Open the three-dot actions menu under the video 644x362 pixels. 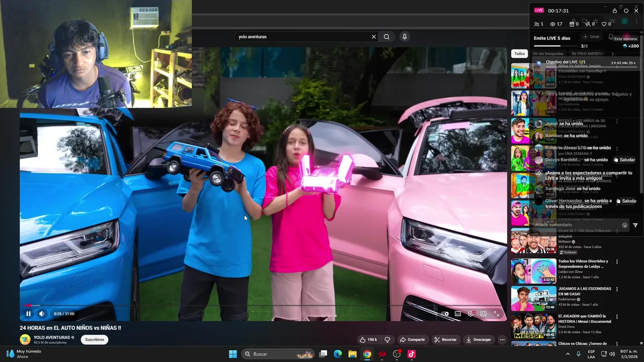pyautogui.click(x=502, y=340)
